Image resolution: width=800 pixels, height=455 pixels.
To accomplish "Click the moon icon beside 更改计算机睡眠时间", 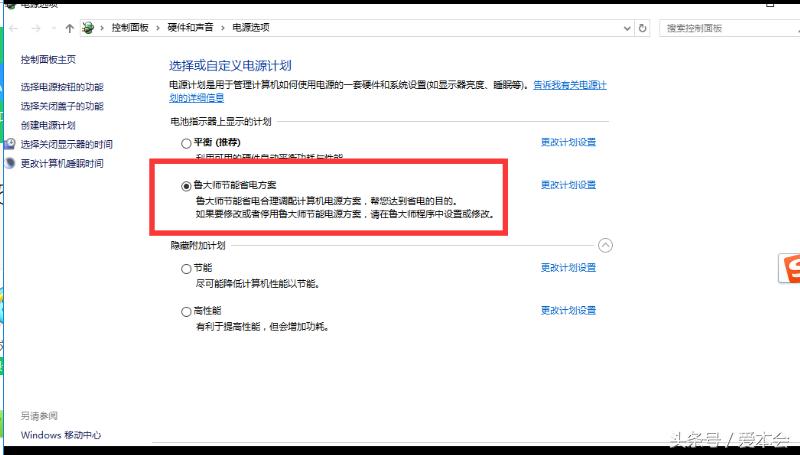I will pos(10,163).
